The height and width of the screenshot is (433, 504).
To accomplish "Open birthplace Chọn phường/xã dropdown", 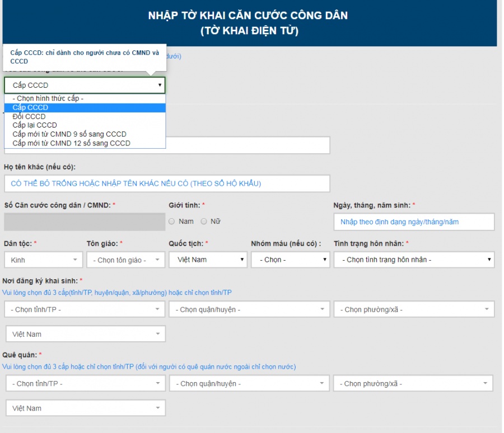I will pyautogui.click(x=414, y=309).
